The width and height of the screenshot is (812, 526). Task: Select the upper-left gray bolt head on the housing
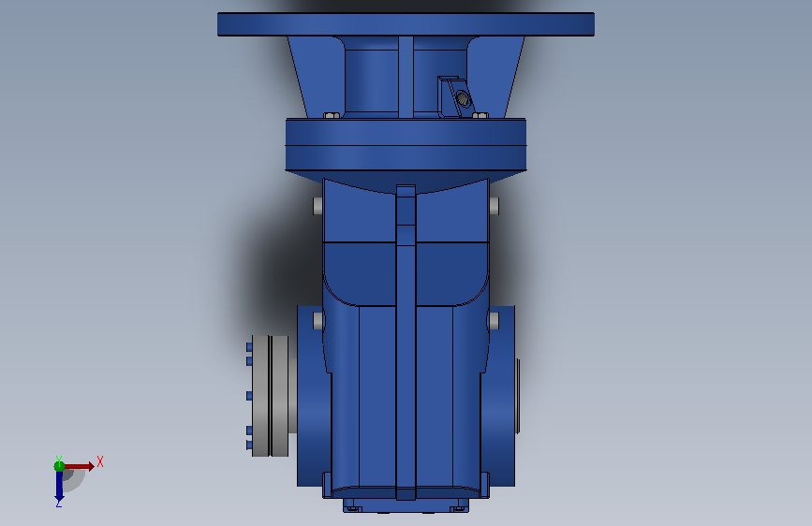tap(318, 206)
